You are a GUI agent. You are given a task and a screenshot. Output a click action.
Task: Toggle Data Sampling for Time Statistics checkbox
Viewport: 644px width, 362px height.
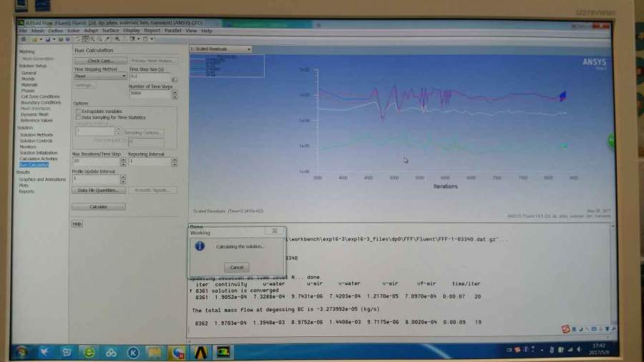(x=78, y=117)
